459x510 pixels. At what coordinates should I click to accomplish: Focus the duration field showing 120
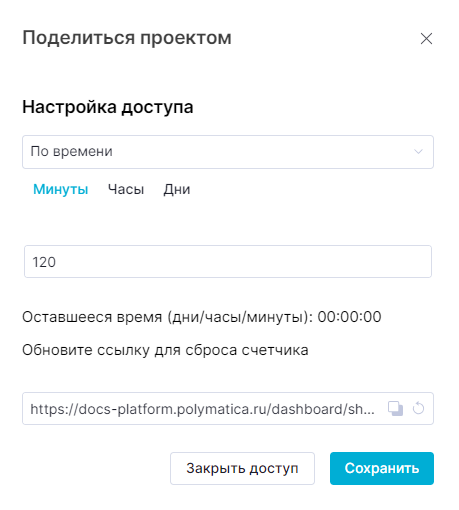(x=228, y=262)
